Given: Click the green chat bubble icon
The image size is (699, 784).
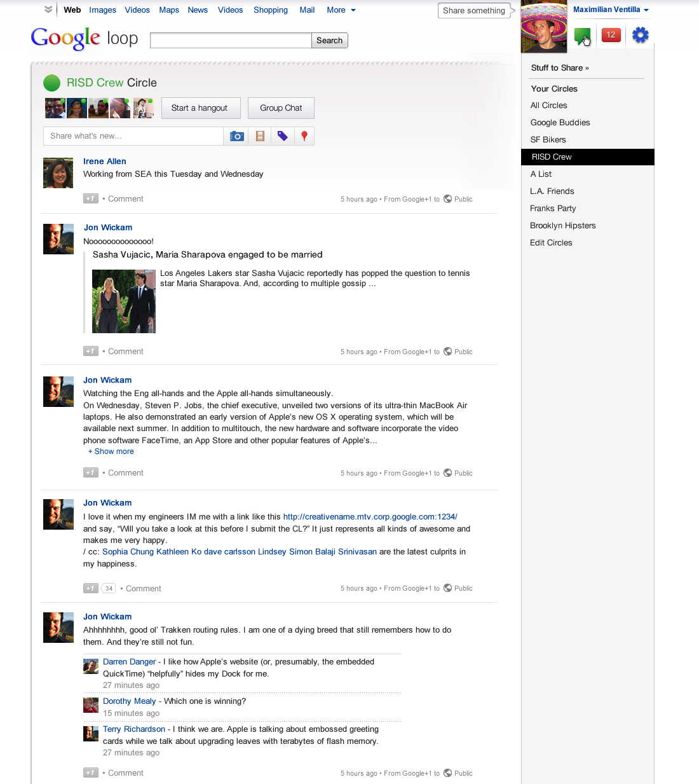Looking at the screenshot, I should point(581,36).
